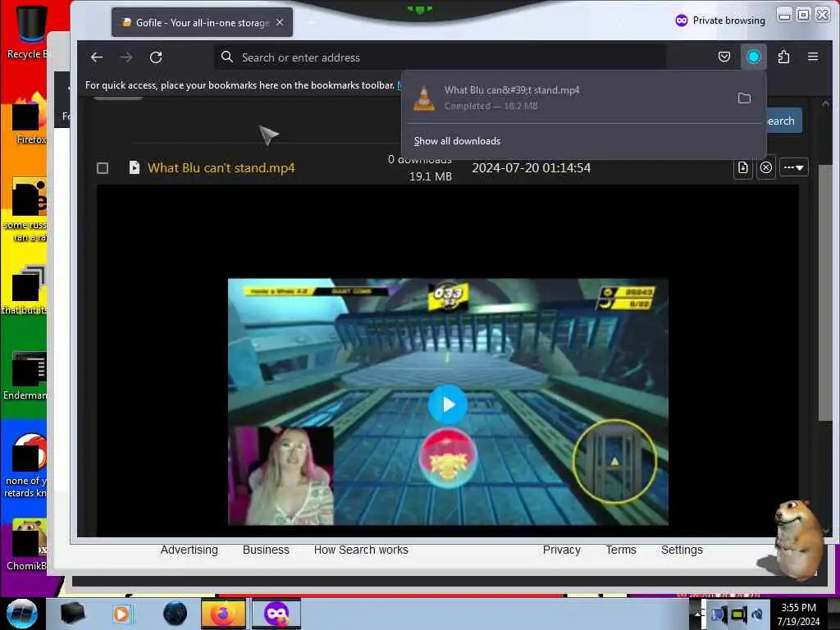Open the Recycle Bin desktop icon
The image size is (840, 630).
(30, 31)
